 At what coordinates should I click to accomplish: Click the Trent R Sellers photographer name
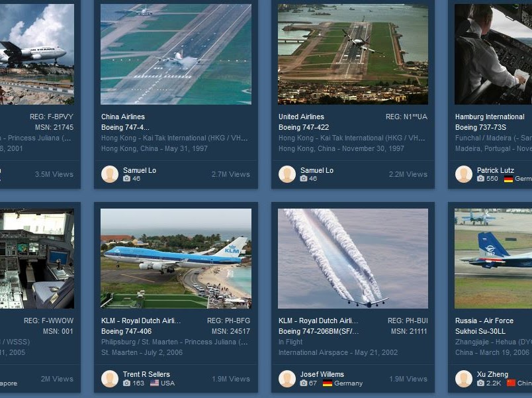click(146, 374)
